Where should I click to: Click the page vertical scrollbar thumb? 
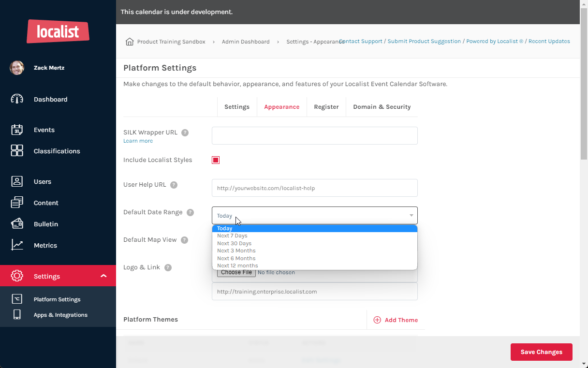584,83
